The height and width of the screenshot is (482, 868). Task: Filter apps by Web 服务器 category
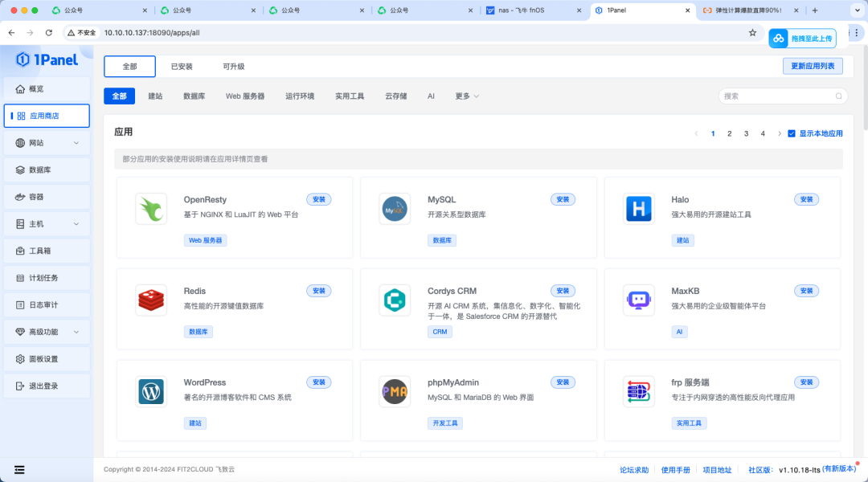(245, 96)
